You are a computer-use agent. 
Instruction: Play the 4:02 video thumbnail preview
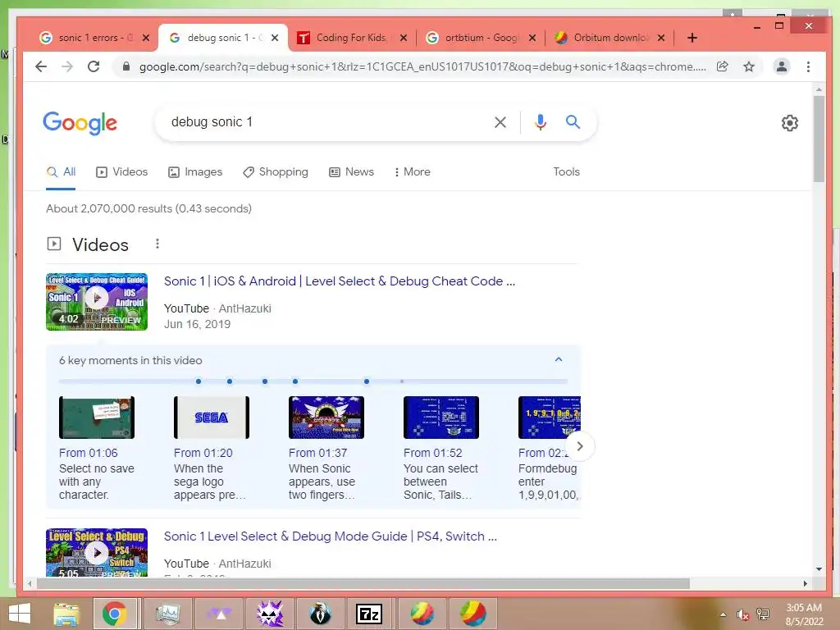click(97, 302)
